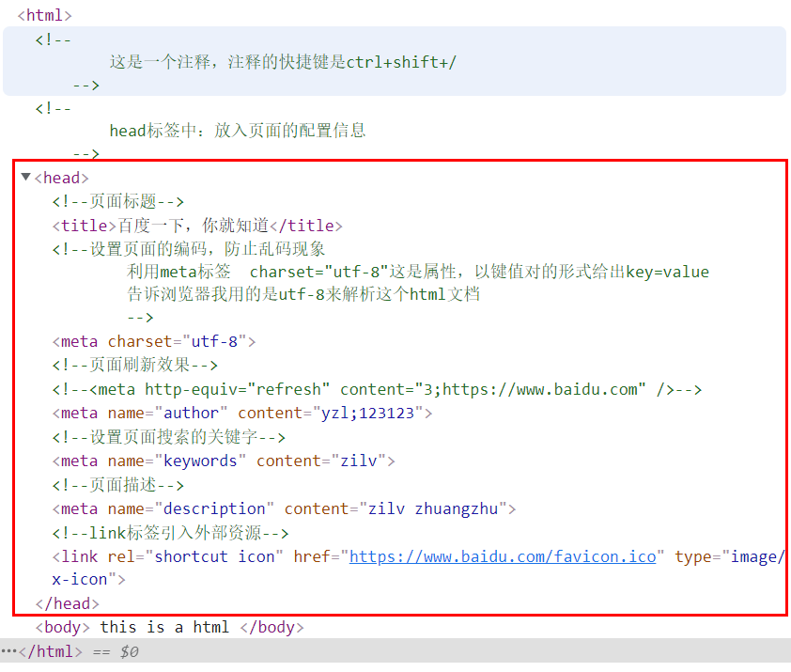Select the closing html tag row
791x672 pixels.
(x=395, y=650)
